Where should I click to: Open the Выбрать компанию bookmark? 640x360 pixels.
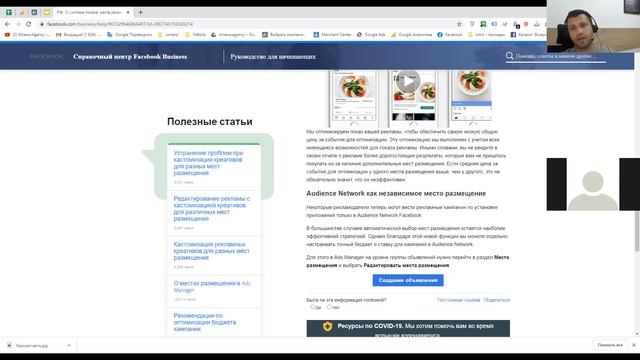pyautogui.click(x=284, y=35)
